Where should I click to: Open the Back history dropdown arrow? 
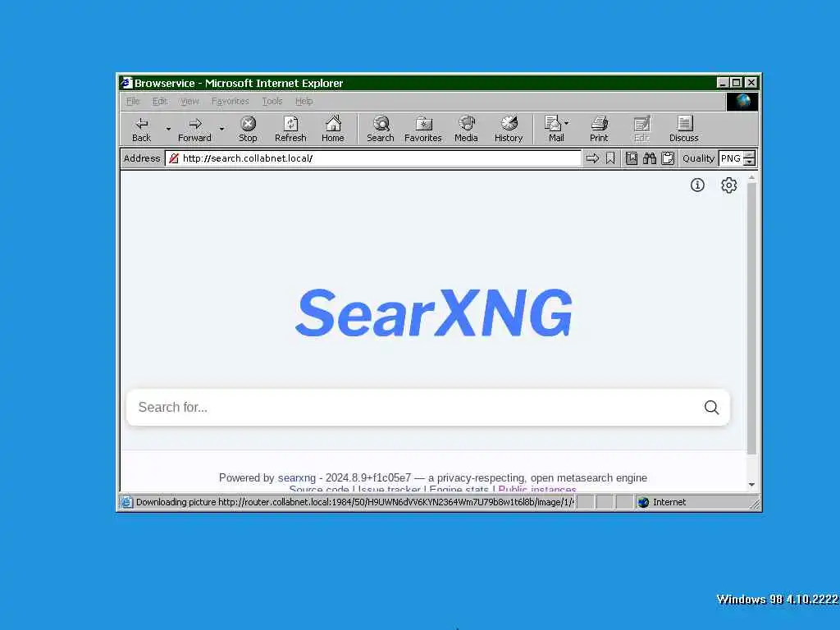[168, 129]
